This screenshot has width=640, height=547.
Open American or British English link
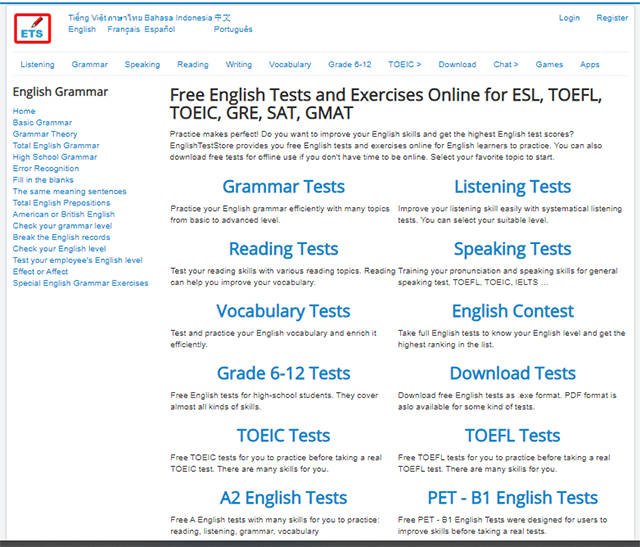tap(64, 214)
